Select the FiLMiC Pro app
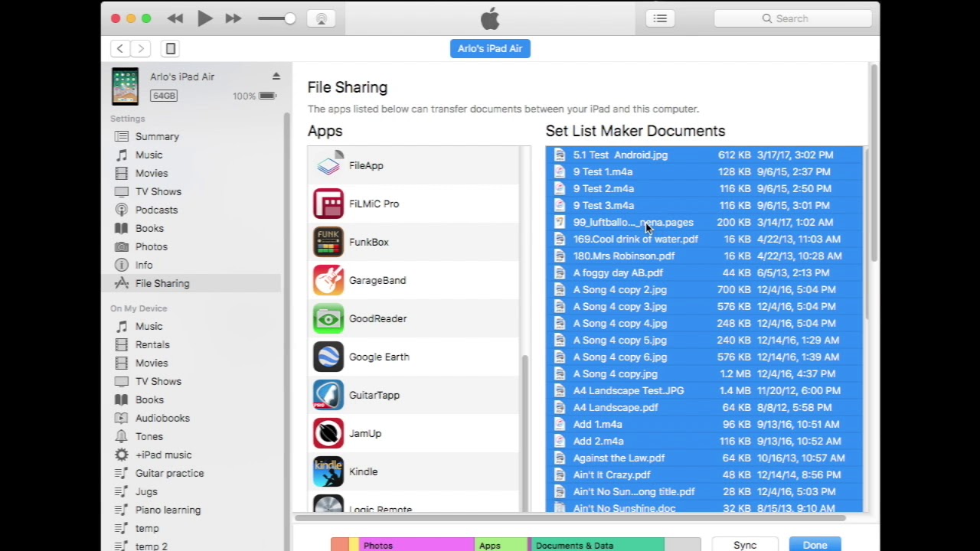 413,204
